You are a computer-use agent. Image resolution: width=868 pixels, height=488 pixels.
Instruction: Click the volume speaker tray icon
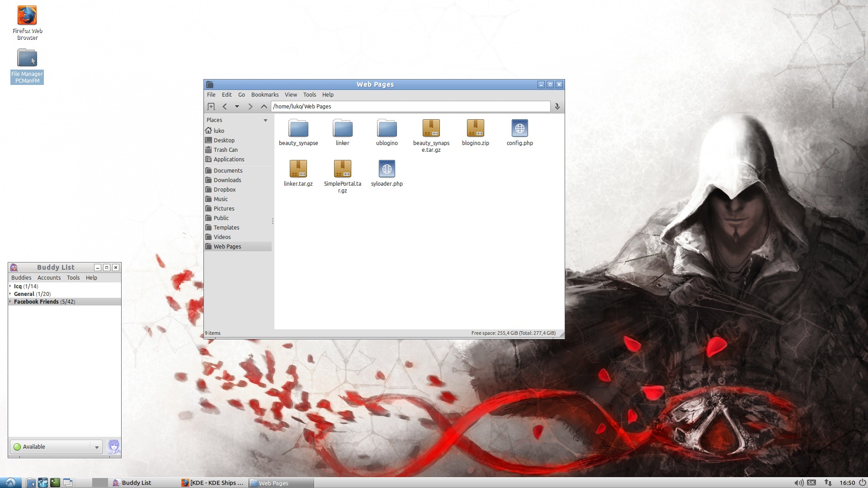[x=799, y=483]
